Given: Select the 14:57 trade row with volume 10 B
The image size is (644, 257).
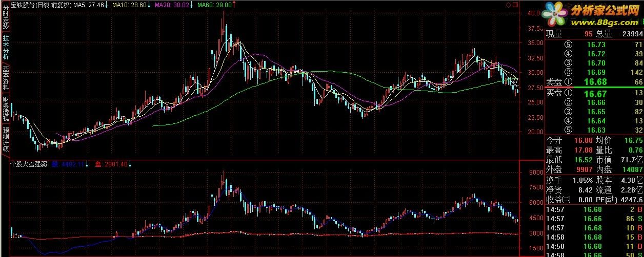Looking at the screenshot, I should tap(594, 227).
